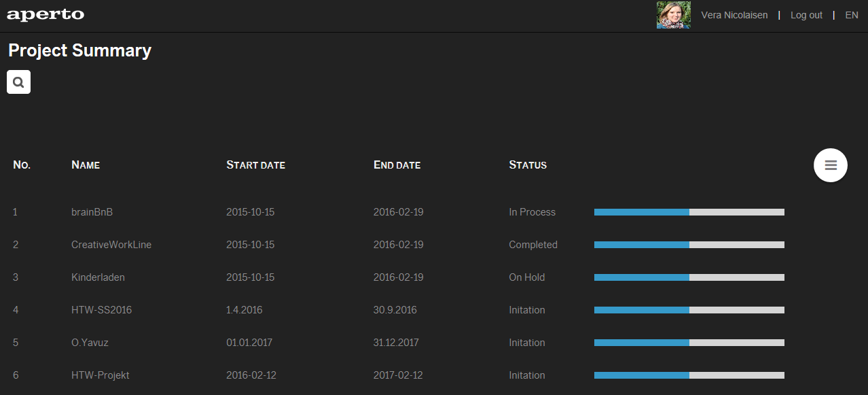Sort by the Name column header
This screenshot has height=395, width=868.
[x=86, y=165]
